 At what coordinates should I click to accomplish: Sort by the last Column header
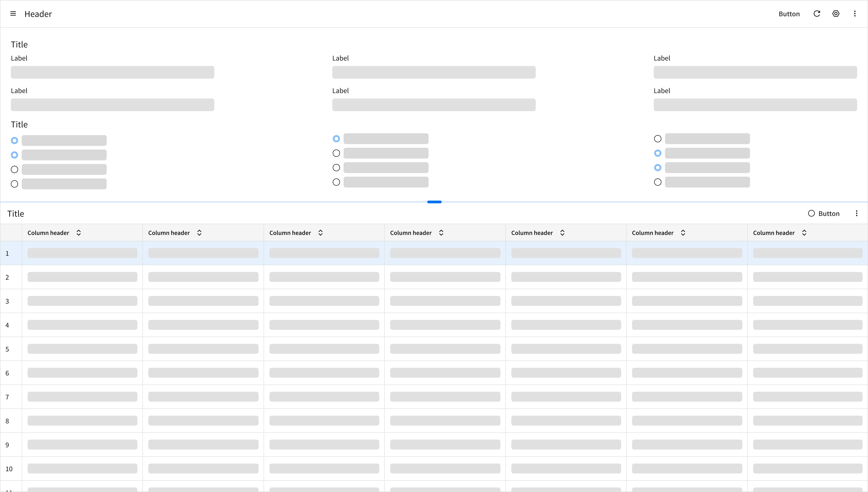804,233
